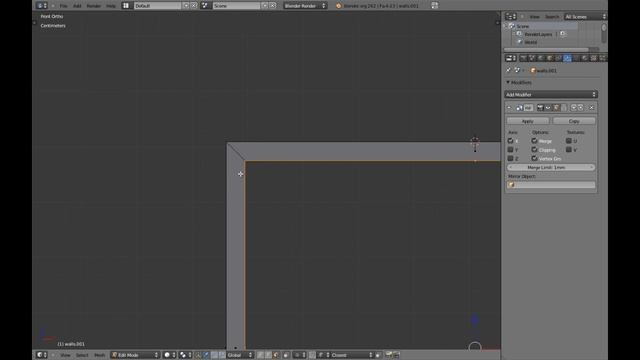Toggle the Clipping option checkbox
The width and height of the screenshot is (640, 360).
click(534, 150)
